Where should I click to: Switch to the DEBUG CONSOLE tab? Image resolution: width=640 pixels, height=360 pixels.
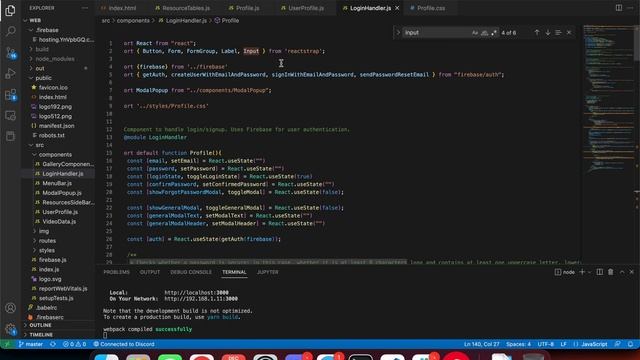pos(191,272)
